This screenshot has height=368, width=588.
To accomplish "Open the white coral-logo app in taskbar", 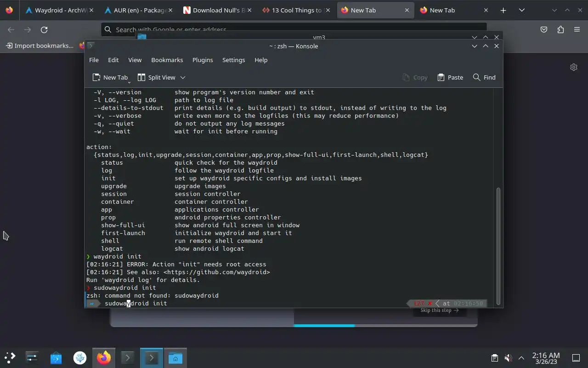I will (80, 357).
